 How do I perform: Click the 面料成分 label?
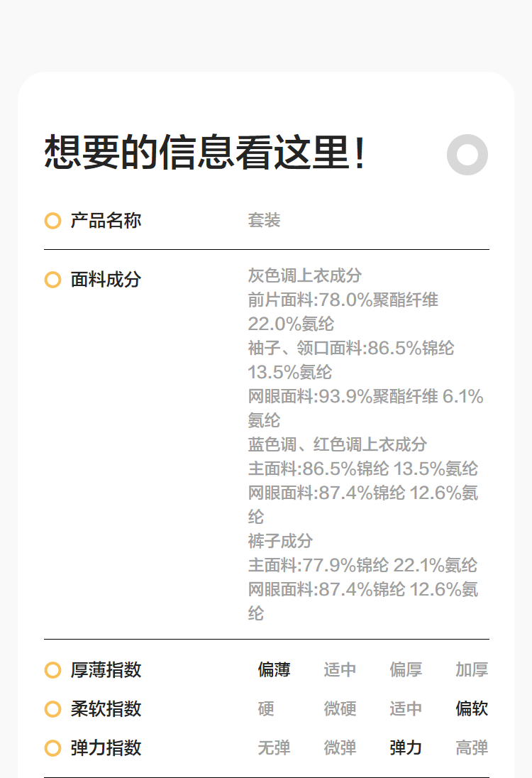(x=106, y=280)
